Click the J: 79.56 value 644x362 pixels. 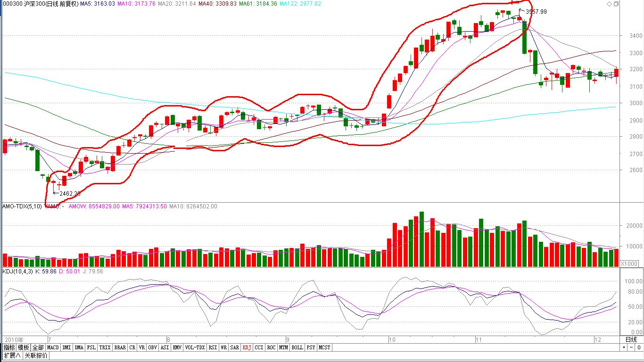[92, 271]
